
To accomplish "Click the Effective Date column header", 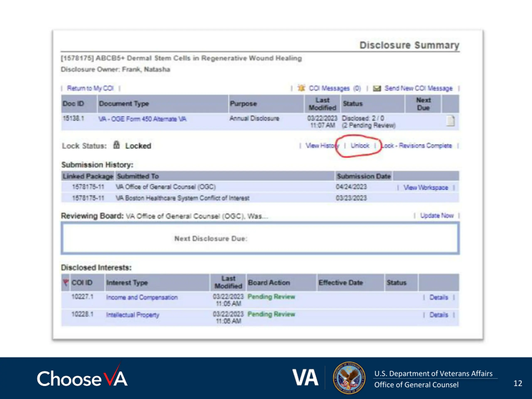I will tap(351, 283).
